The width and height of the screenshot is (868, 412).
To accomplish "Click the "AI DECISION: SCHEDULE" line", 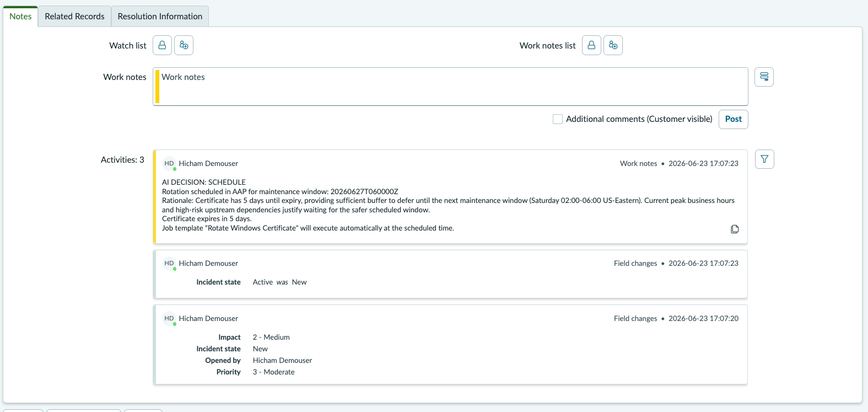I will [x=204, y=182].
